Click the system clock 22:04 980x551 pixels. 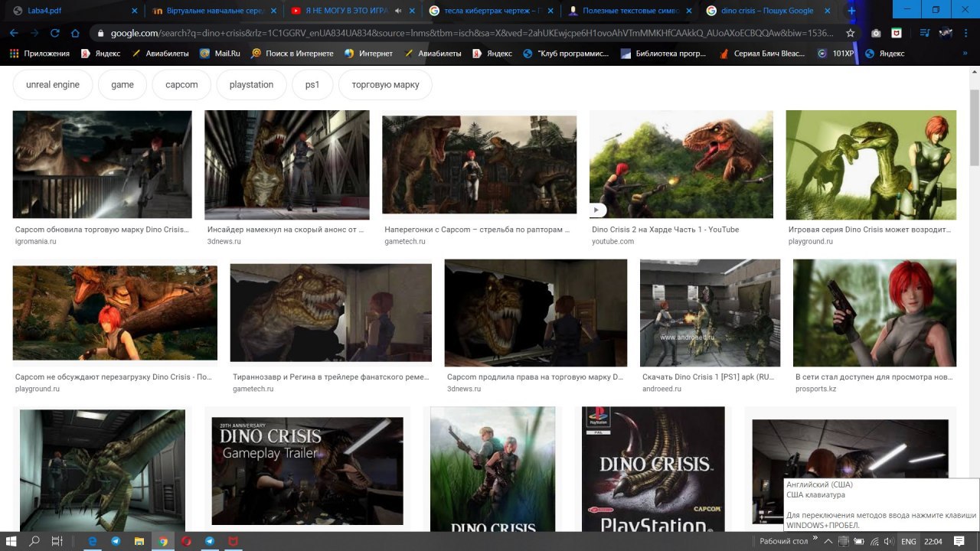pyautogui.click(x=933, y=541)
